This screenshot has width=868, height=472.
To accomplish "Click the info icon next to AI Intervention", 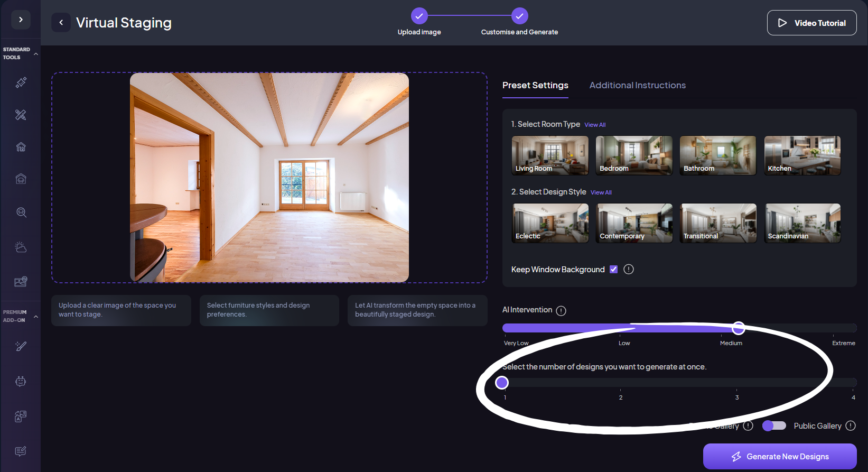I will (561, 311).
